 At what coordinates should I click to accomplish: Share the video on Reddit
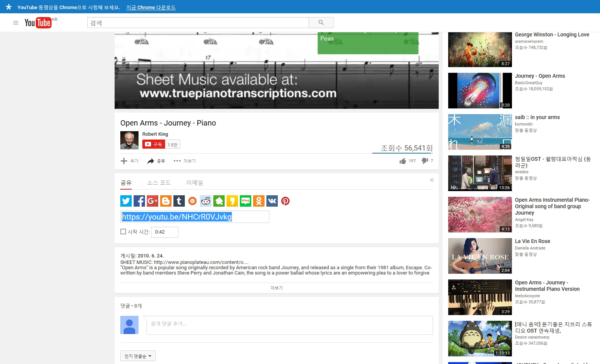(206, 201)
